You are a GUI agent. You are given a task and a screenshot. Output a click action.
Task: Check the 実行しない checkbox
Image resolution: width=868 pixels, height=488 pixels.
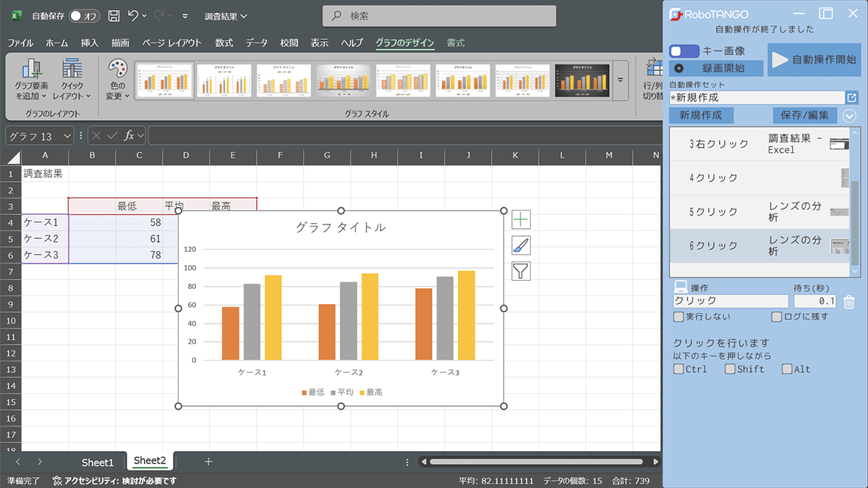[678, 316]
